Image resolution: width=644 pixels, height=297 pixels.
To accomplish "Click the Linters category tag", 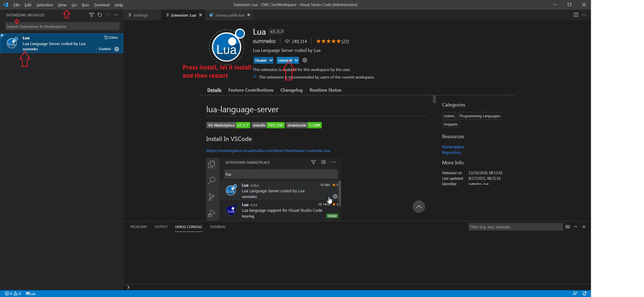I will [x=449, y=116].
